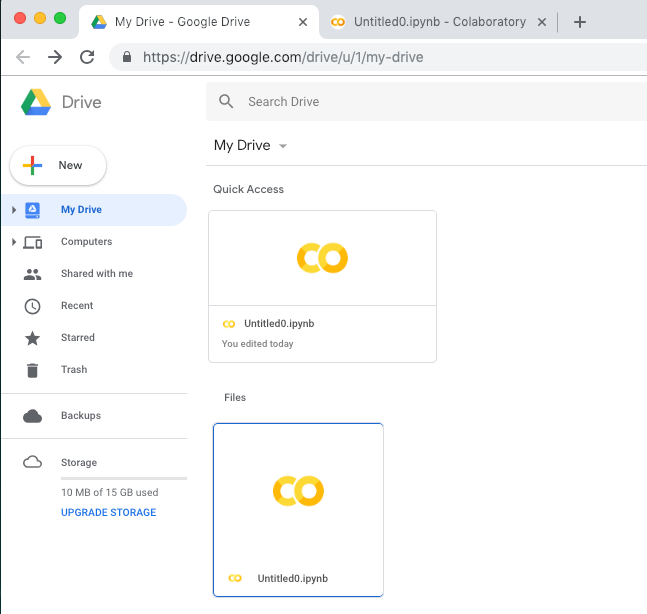
Task: Open Trash in sidebar
Action: point(74,370)
